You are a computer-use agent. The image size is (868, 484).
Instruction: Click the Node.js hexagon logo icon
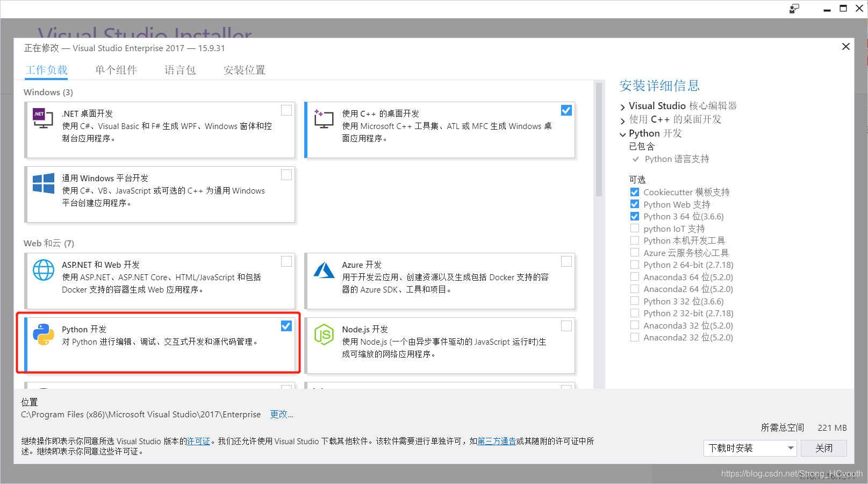(324, 334)
